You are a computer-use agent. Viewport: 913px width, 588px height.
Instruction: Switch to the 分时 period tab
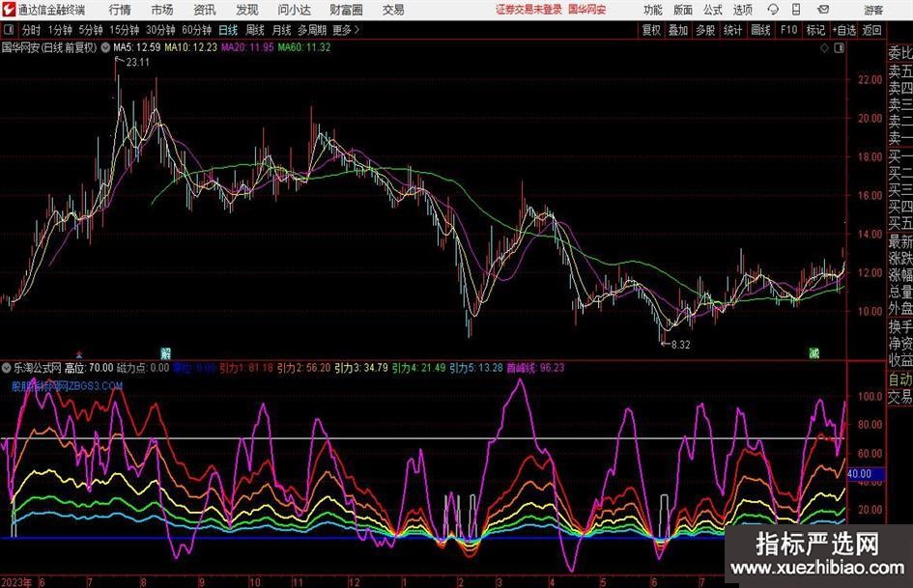pyautogui.click(x=32, y=30)
